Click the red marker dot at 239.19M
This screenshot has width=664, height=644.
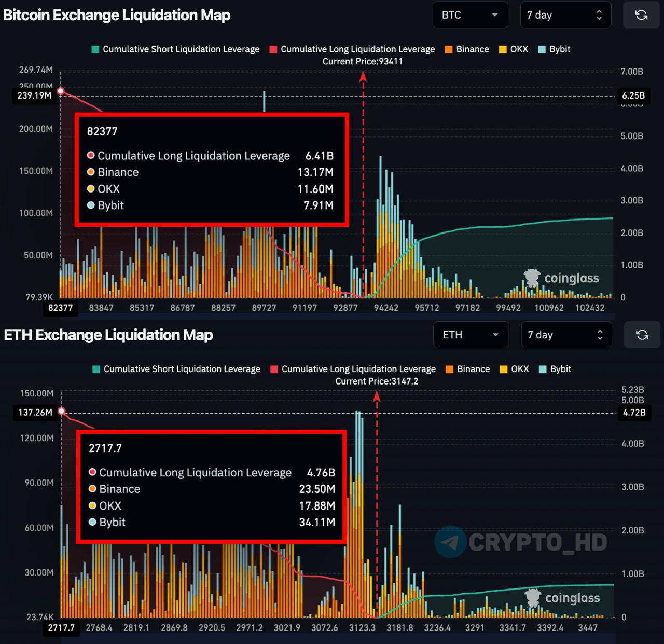pos(61,91)
